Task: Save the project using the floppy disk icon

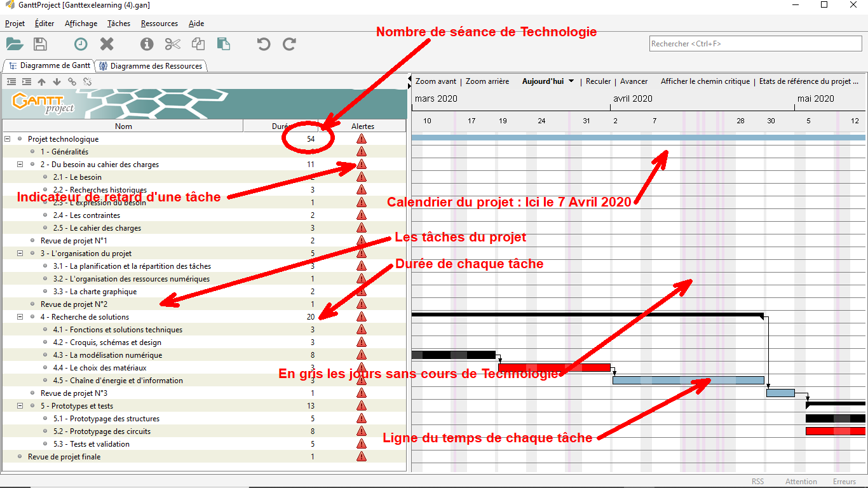Action: coord(40,44)
